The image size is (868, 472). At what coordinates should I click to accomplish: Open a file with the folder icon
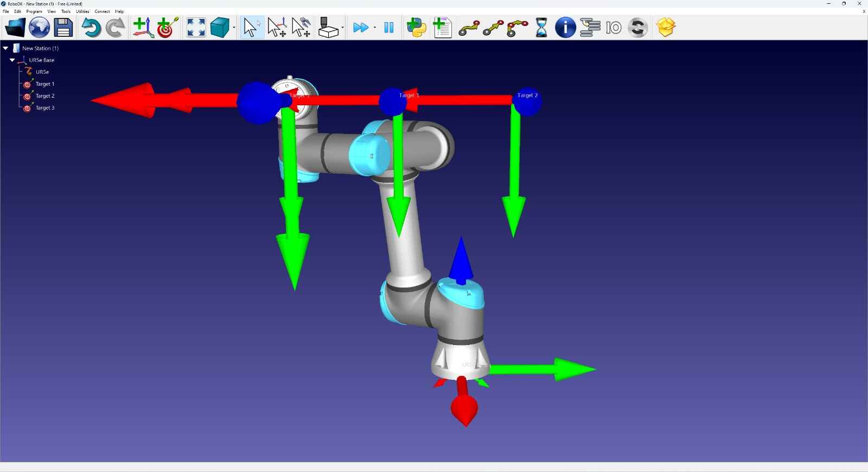coord(15,28)
